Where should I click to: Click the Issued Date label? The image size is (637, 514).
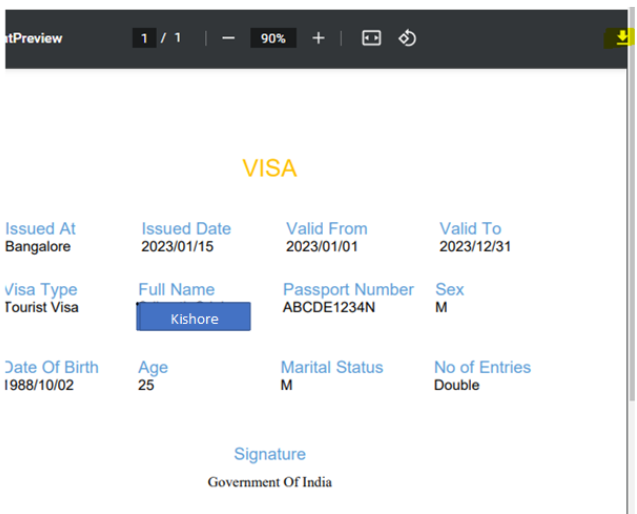click(186, 229)
